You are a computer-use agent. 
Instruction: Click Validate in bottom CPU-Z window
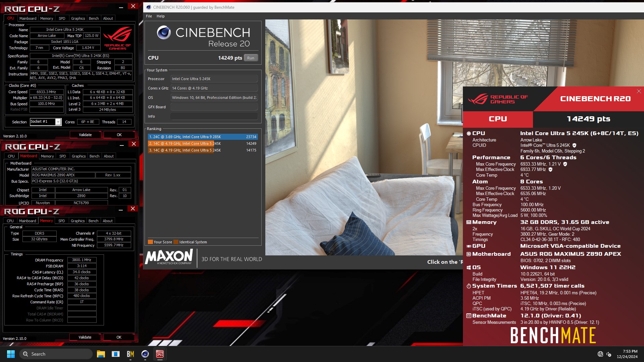(x=85, y=337)
